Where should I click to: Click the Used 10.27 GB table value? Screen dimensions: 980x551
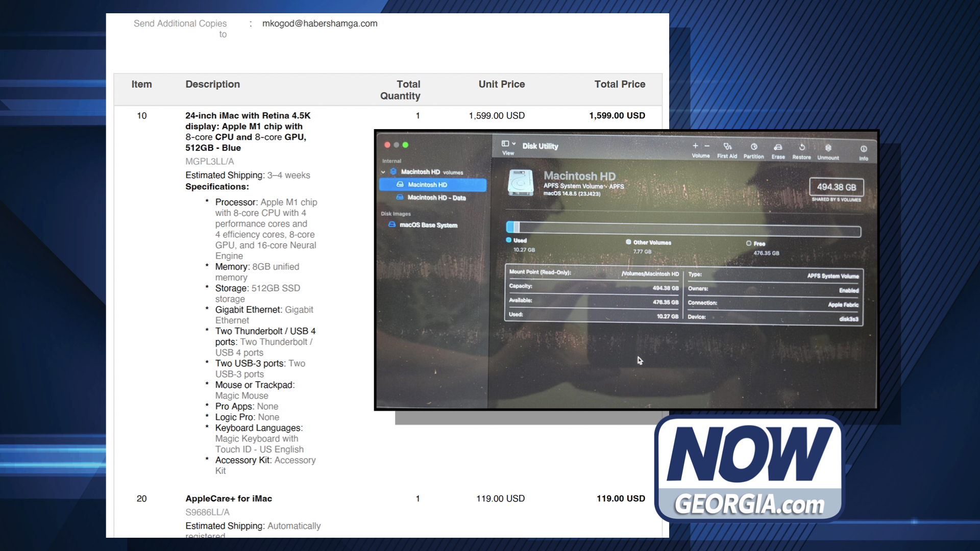tap(668, 316)
